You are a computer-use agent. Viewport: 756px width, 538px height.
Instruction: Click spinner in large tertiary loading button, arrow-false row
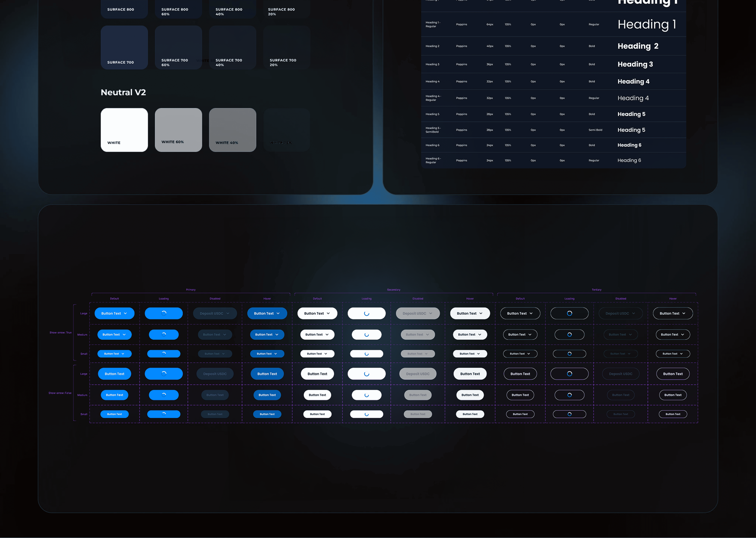(x=570, y=374)
